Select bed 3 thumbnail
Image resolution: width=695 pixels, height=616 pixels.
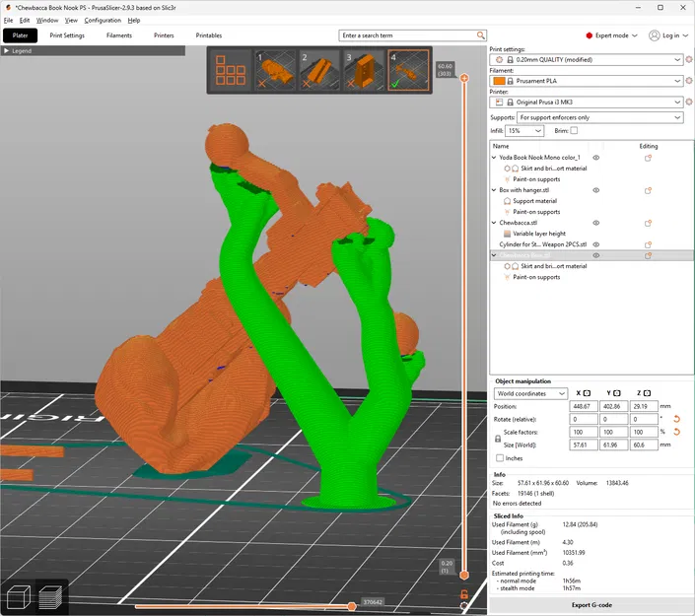point(364,70)
